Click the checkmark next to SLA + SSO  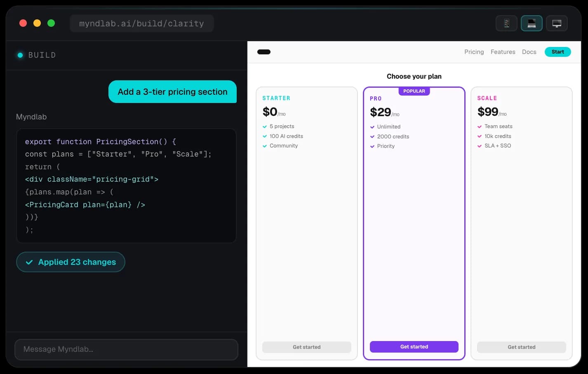point(480,146)
